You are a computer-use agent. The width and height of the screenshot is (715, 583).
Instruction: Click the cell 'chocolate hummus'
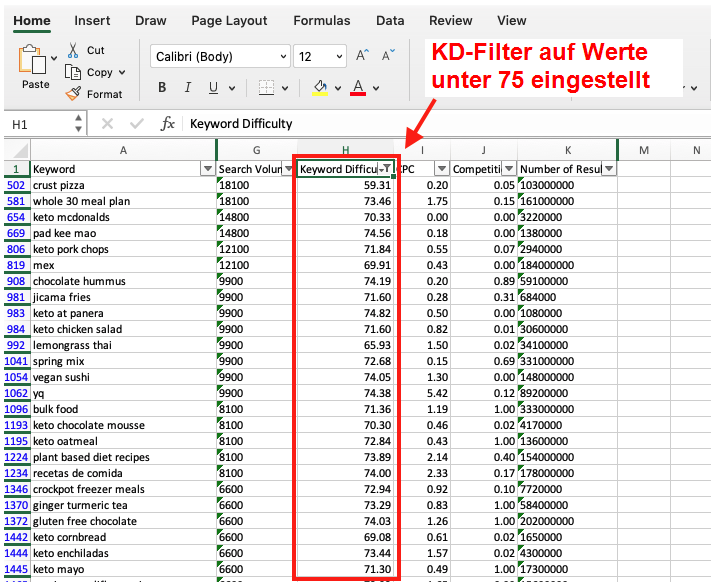click(x=123, y=281)
